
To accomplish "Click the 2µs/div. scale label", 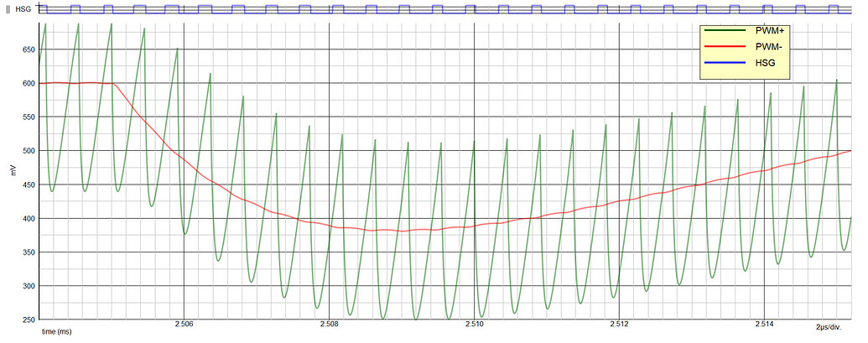I will [x=831, y=325].
